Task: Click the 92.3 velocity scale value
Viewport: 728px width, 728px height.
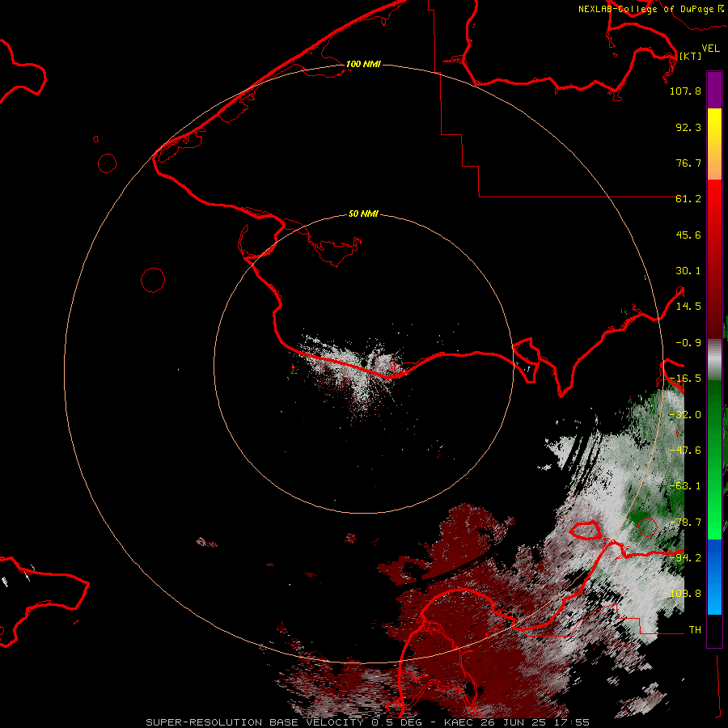Action: (x=688, y=127)
